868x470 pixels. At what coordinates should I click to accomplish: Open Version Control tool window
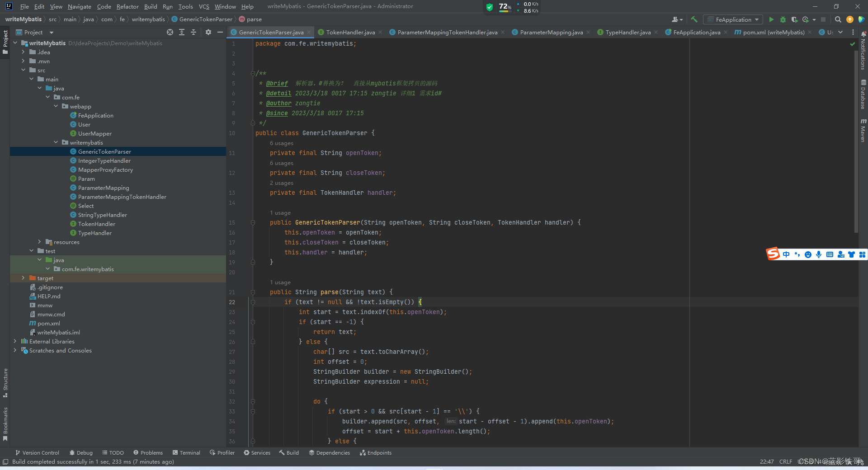coord(37,452)
